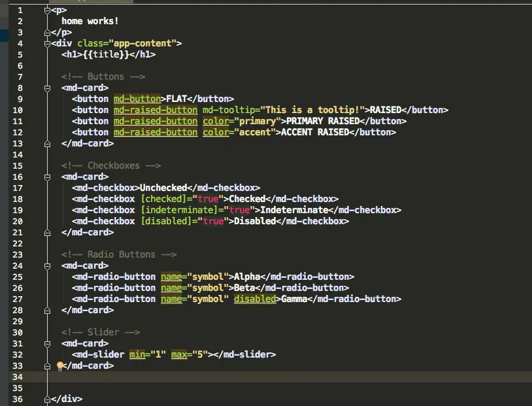Click the FLAT button text on line 9
Viewport: 532px width, 406px height.
click(176, 99)
